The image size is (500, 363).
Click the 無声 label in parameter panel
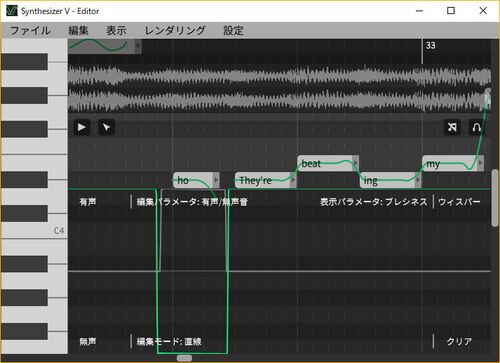88,341
